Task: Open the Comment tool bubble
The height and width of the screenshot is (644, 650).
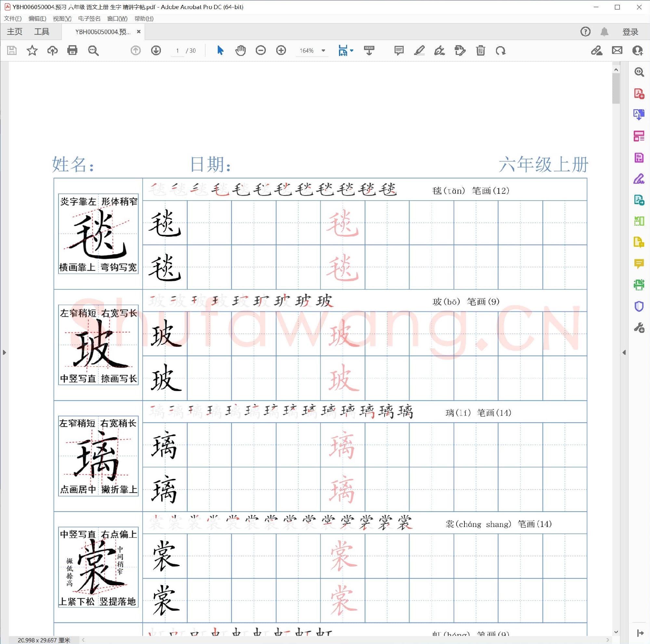Action: [398, 50]
